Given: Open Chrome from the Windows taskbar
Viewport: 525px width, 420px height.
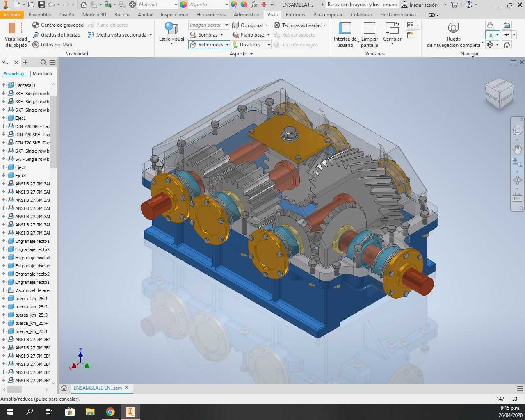Looking at the screenshot, I should pyautogui.click(x=110, y=412).
